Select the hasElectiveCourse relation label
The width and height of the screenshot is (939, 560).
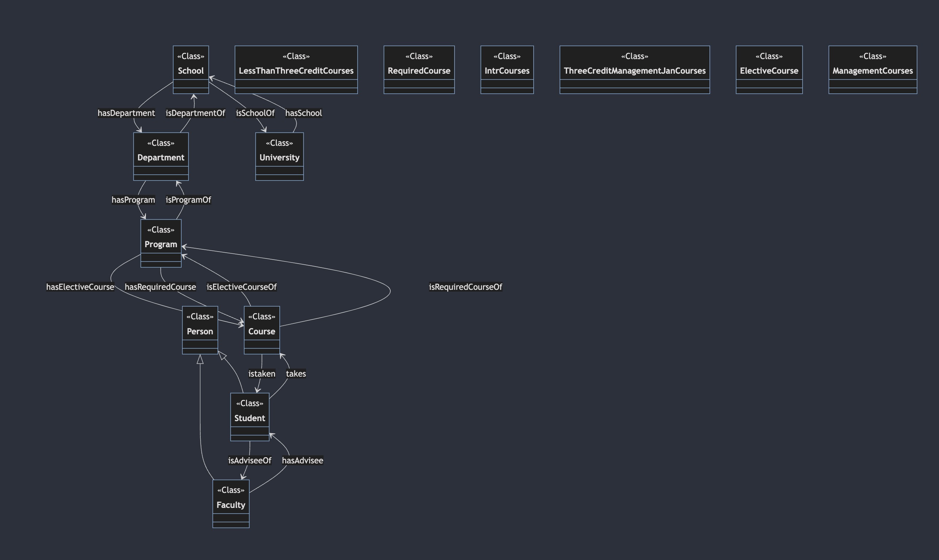(80, 287)
